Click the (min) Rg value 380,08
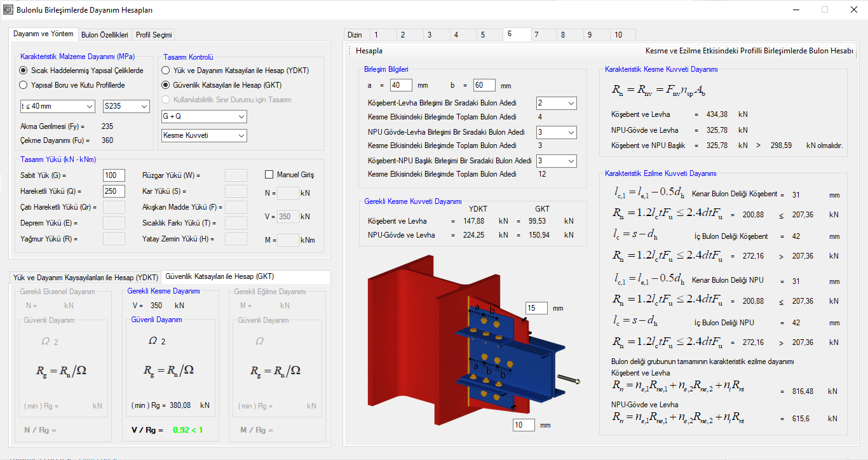Screen dimensions: 868x460 coord(181,405)
